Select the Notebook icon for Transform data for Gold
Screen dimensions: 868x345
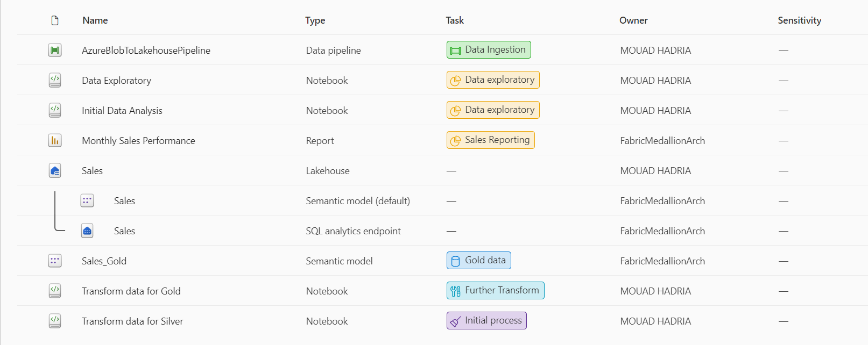tap(54, 291)
